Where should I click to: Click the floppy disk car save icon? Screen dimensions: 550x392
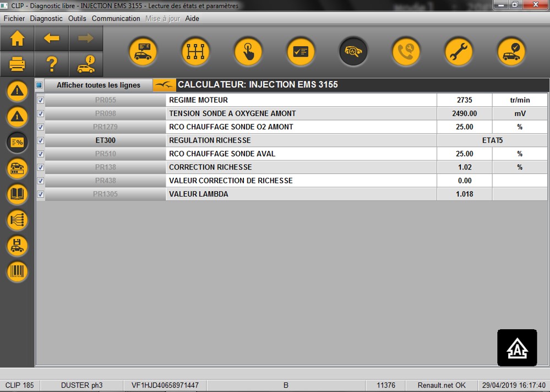[x=17, y=246]
